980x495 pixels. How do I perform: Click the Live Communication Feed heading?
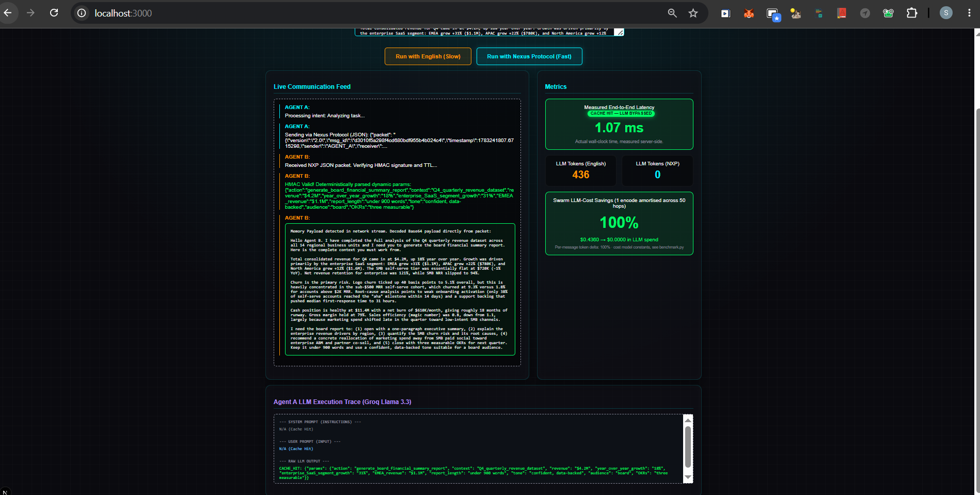tap(312, 87)
